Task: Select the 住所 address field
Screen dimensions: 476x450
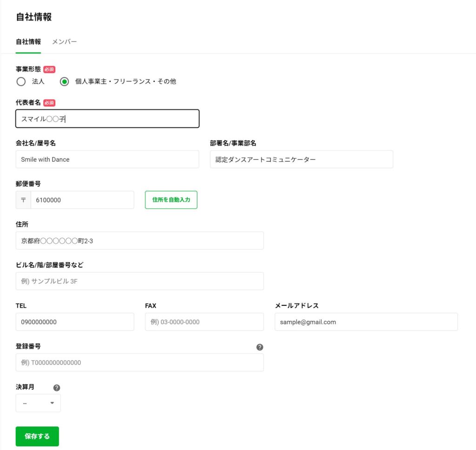Action: click(x=139, y=241)
